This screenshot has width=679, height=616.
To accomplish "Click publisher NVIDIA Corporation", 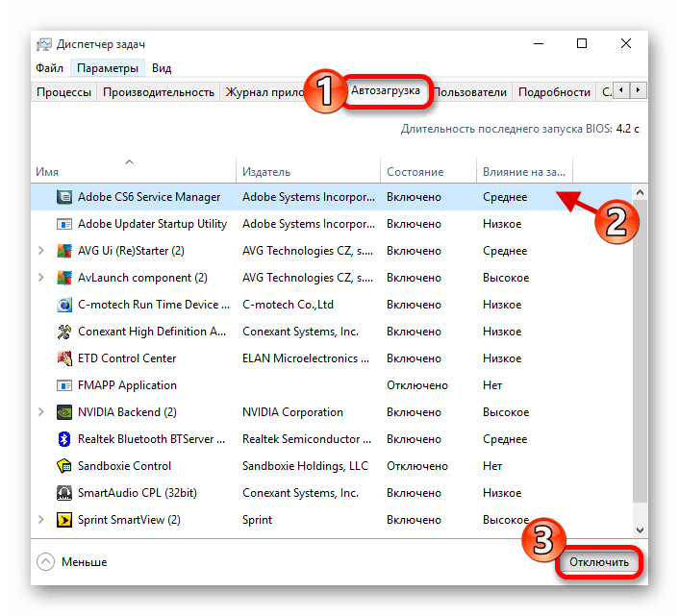I will point(292,412).
